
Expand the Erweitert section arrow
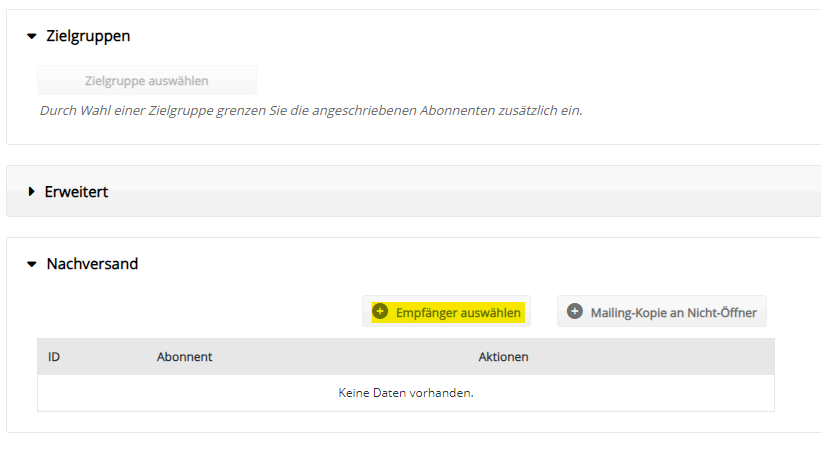(31, 192)
